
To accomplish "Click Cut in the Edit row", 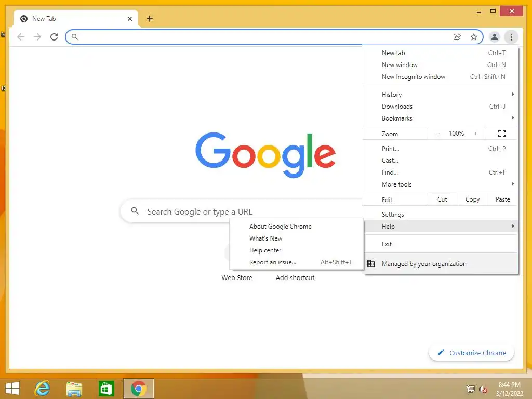I will [x=443, y=199].
